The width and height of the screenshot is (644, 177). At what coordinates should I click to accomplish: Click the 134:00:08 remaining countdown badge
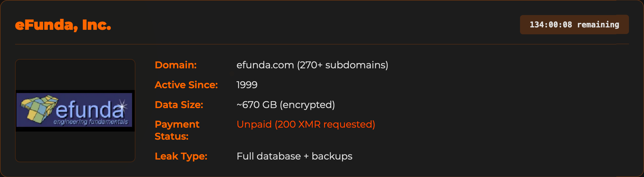574,24
